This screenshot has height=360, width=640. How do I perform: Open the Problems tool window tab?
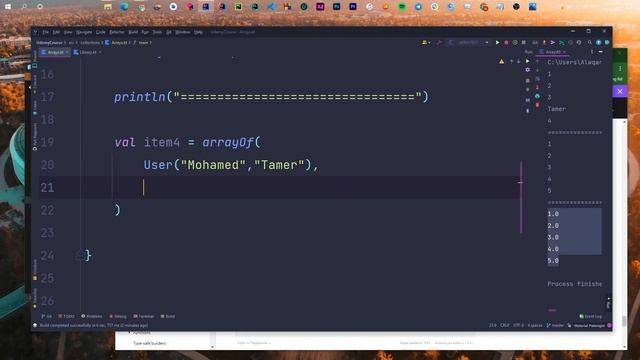(92, 316)
